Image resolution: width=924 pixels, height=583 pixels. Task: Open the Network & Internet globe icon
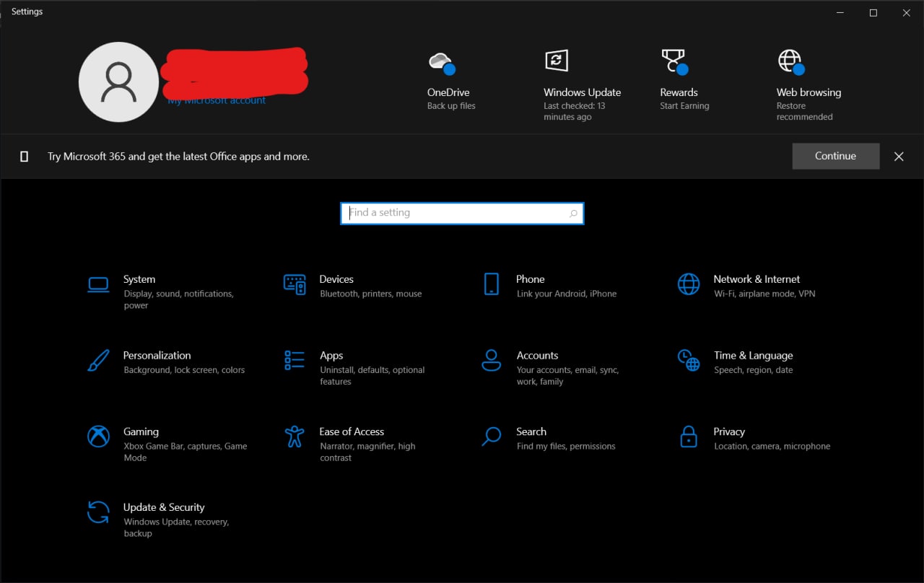[x=689, y=284]
